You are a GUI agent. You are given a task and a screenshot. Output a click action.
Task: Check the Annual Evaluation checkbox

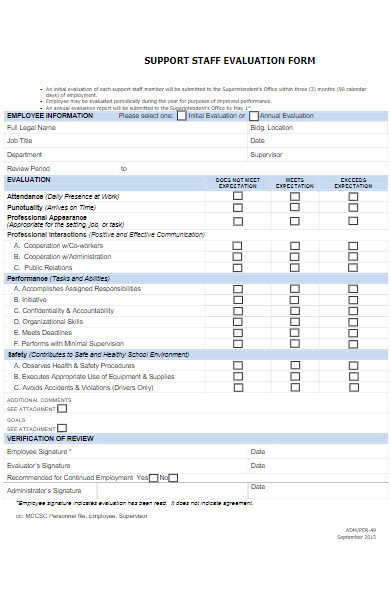coord(254,116)
